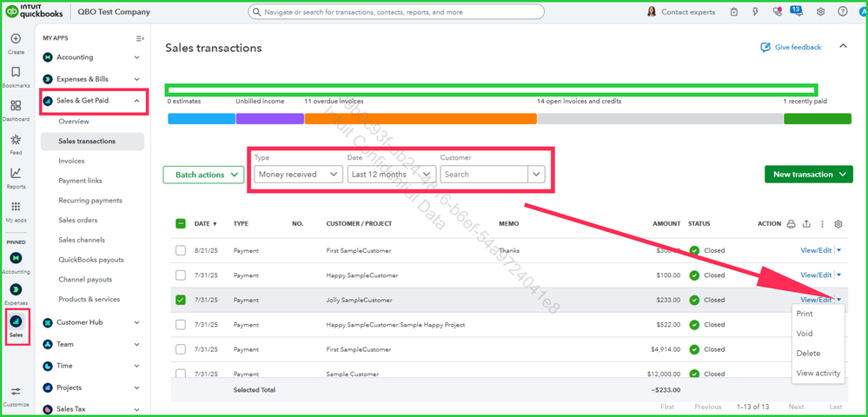Open pinned Sales icon
The width and height of the screenshot is (868, 417).
(x=16, y=321)
